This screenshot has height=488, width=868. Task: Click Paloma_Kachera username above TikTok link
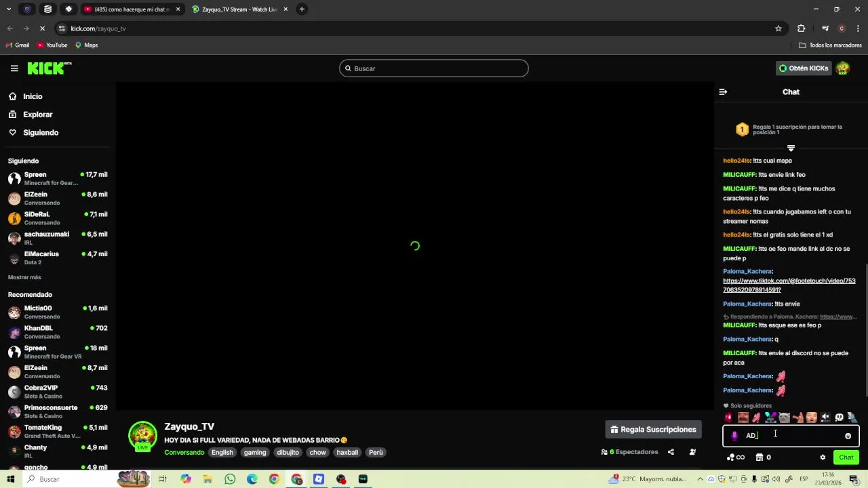[x=747, y=271]
